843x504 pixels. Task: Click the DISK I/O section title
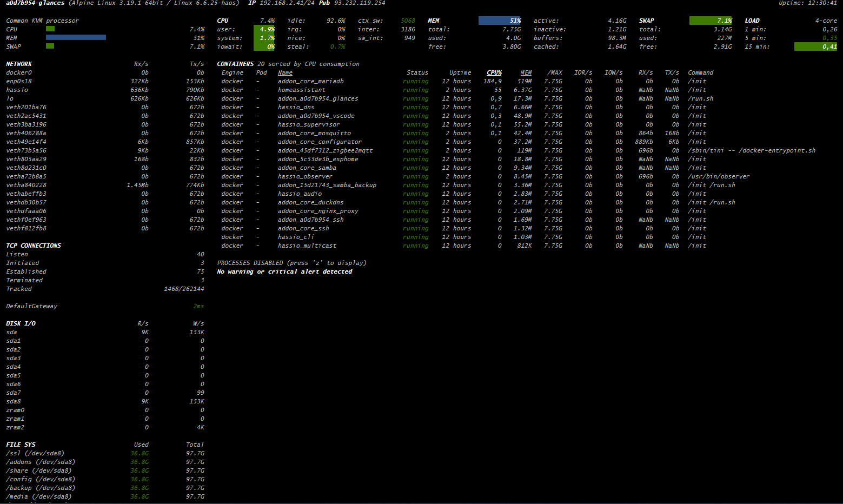(x=21, y=323)
